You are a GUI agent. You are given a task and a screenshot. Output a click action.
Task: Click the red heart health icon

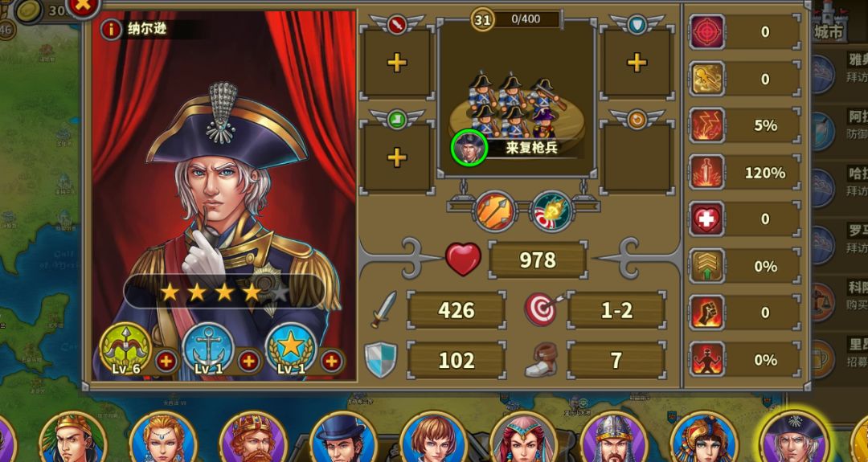(x=464, y=259)
